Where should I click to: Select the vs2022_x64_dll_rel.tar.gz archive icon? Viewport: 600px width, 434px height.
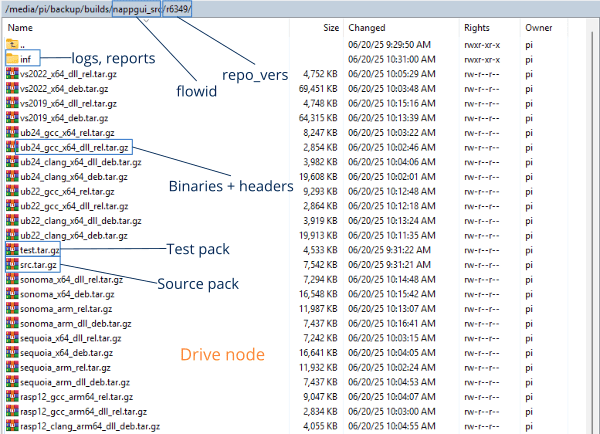point(12,73)
